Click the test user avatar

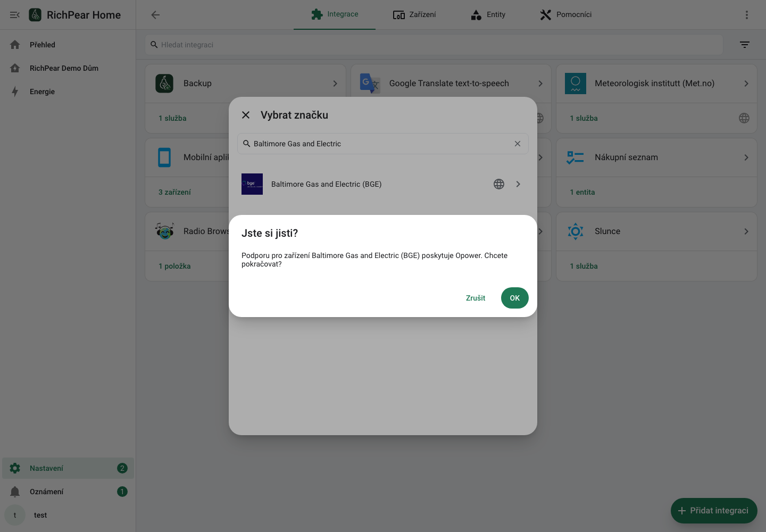pyautogui.click(x=15, y=515)
